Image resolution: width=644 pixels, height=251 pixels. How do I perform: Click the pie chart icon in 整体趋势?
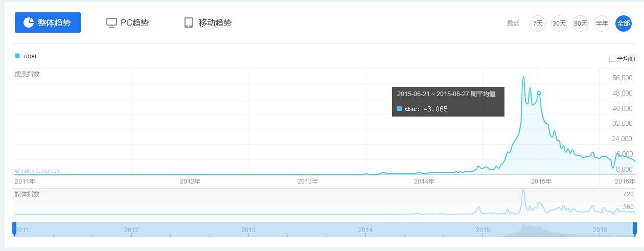[29, 22]
